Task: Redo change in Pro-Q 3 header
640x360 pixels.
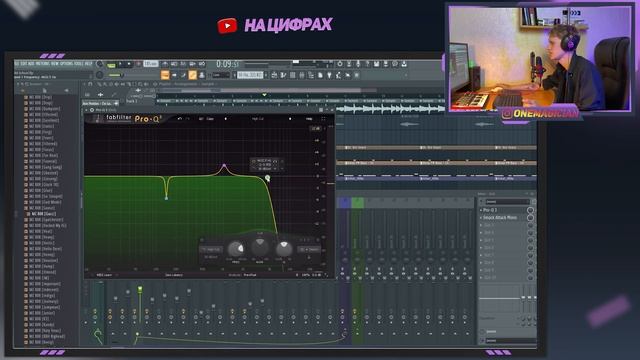Action: point(188,119)
